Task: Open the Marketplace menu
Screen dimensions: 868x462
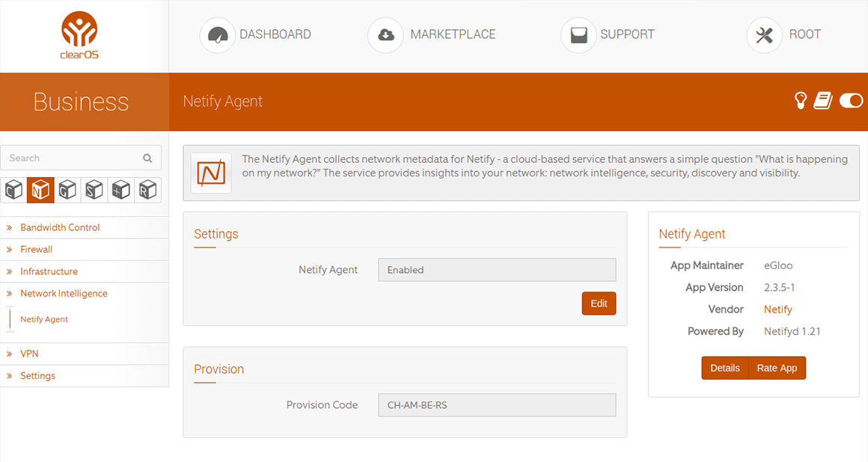Action: 432,34
